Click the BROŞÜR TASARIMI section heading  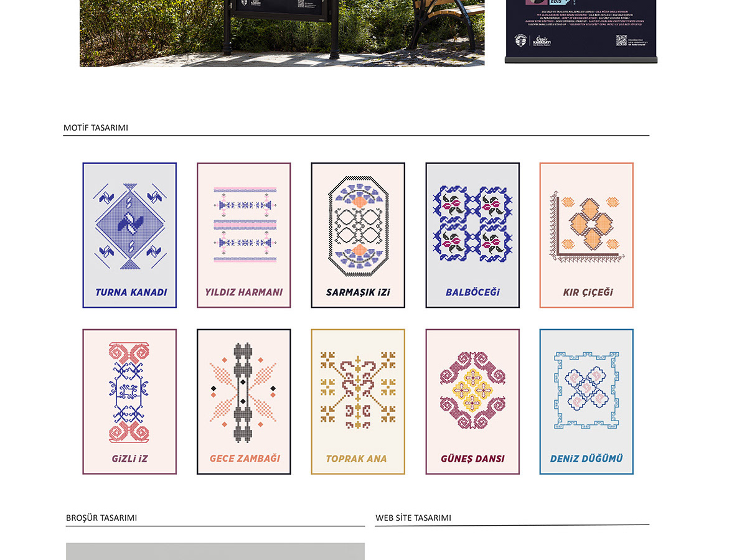[101, 518]
